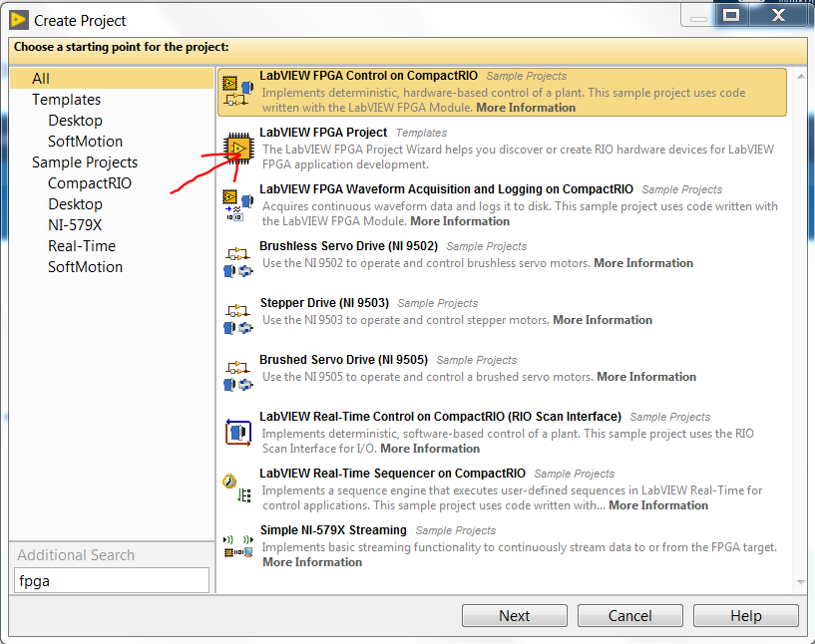
Task: Select the Templates category
Action: coord(66,100)
